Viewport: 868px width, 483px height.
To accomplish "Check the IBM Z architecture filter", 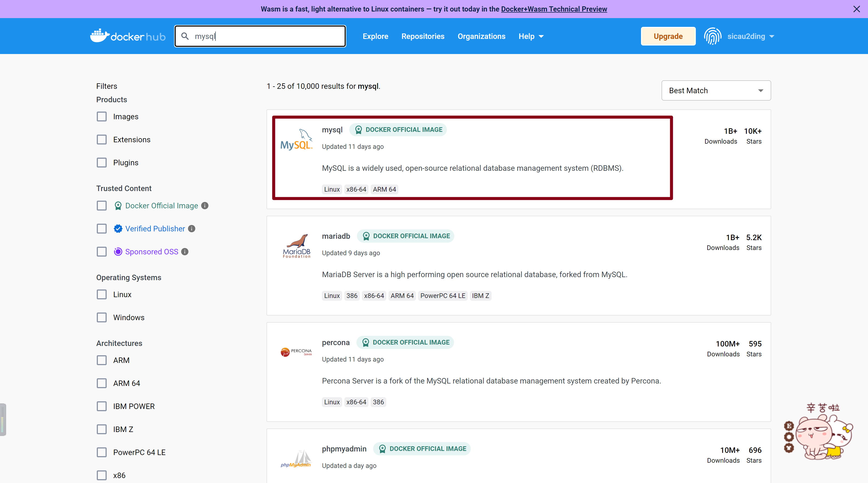I will coord(102,430).
